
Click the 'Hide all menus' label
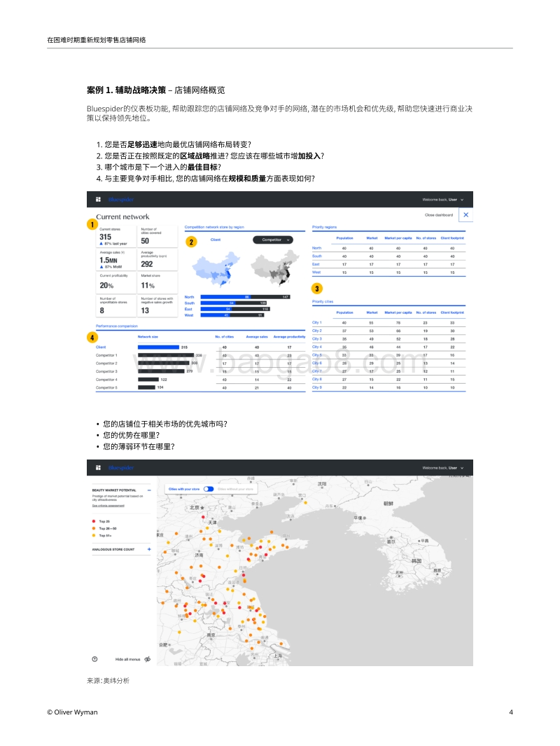tap(127, 659)
